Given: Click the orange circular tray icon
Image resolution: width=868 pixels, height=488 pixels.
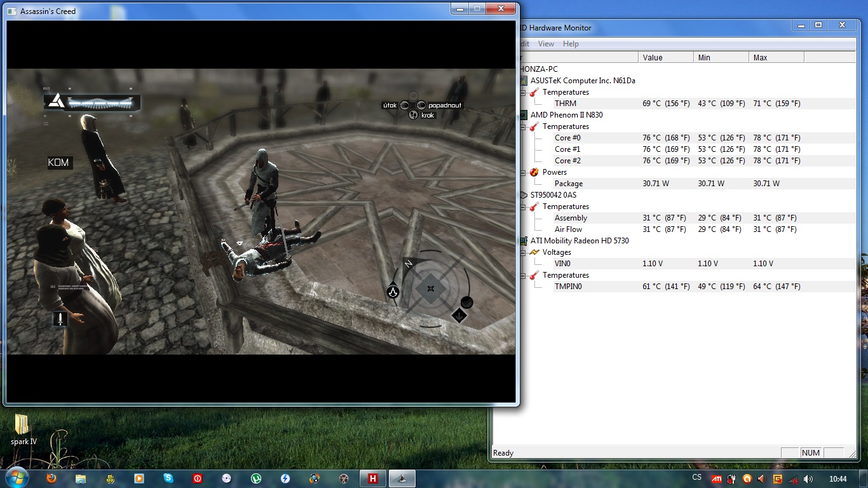Looking at the screenshot, I should click(747, 479).
